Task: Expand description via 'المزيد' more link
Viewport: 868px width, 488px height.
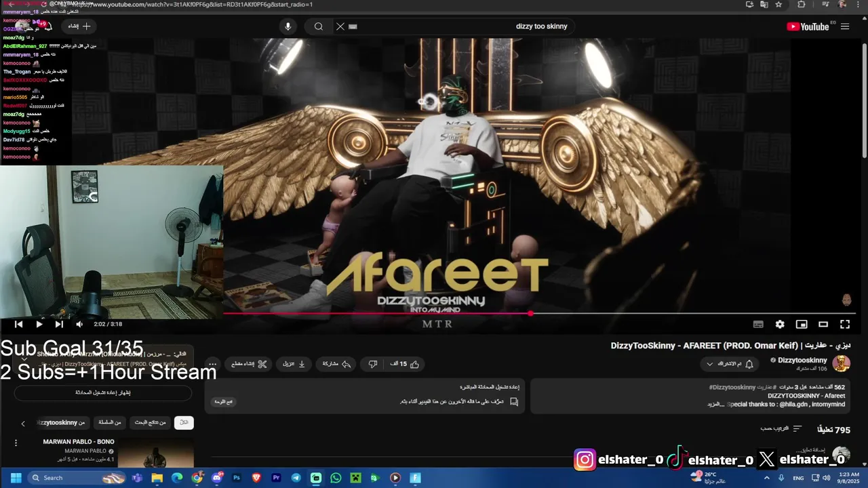Action: 716,405
